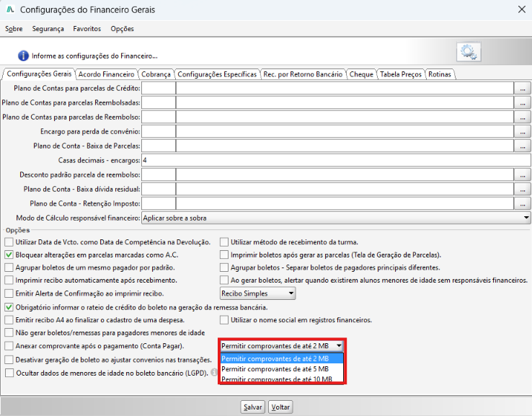532x416 pixels.
Task: Enable Utilizar método de recebimento da turma
Action: point(224,242)
